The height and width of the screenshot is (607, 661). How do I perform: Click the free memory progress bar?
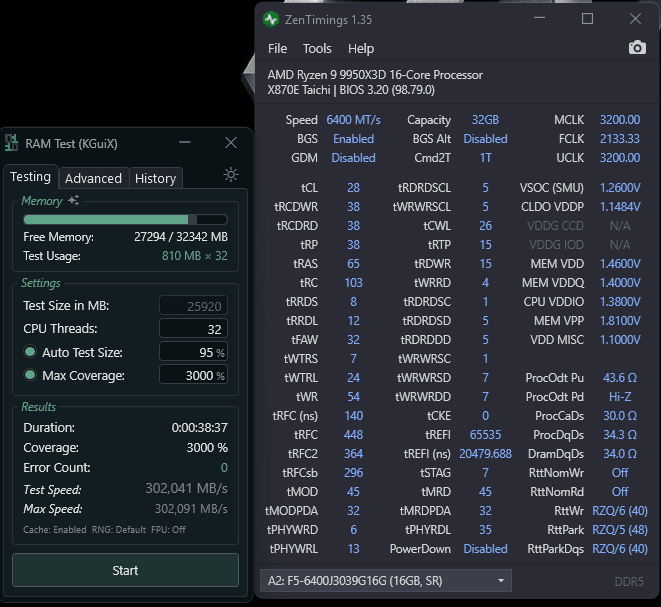point(126,219)
